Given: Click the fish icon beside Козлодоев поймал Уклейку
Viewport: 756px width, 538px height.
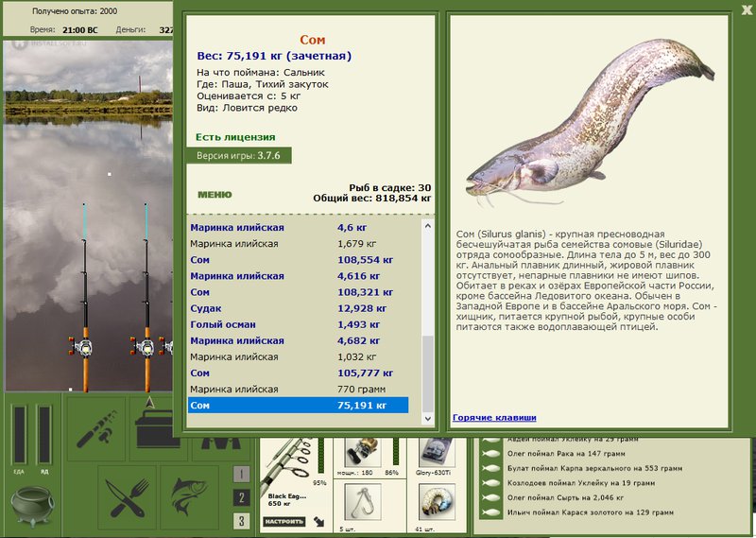Looking at the screenshot, I should (x=490, y=483).
